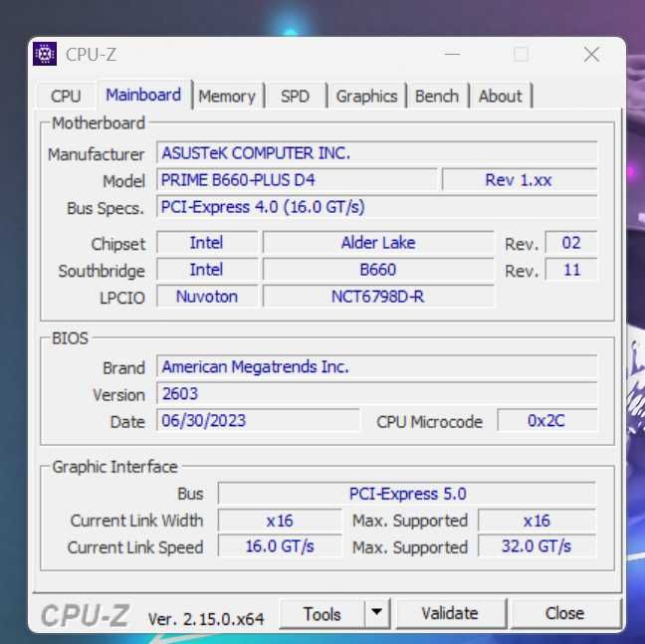The width and height of the screenshot is (645, 644).
Task: Click the BIOS Date 06/30/2023 field
Action: (x=258, y=420)
